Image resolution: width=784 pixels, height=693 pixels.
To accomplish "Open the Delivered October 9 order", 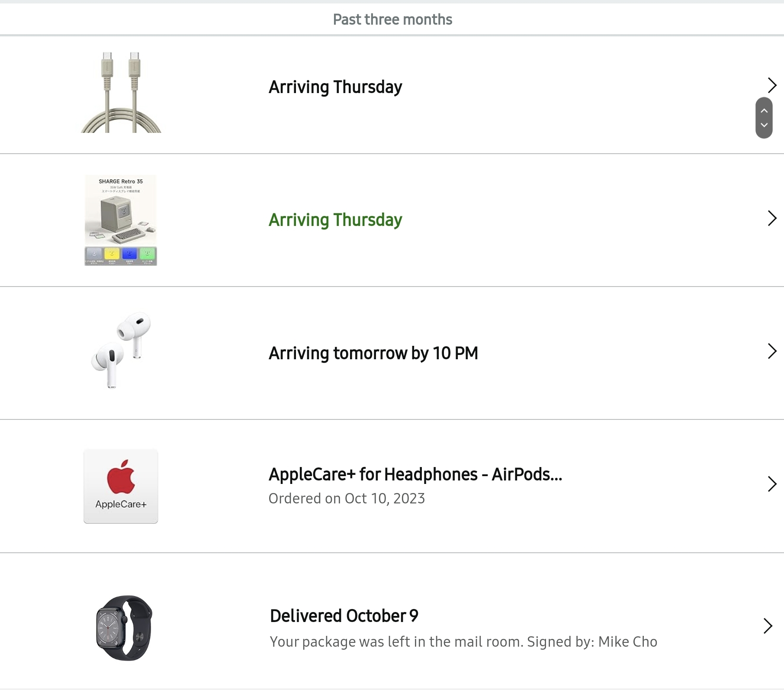I will 344,616.
